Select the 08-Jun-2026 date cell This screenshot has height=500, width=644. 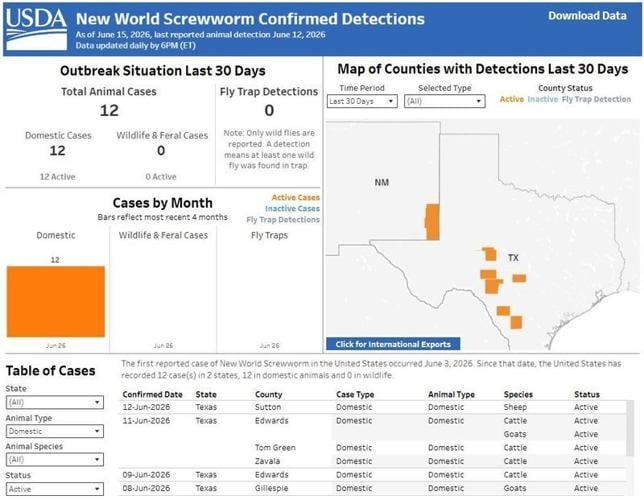click(146, 488)
